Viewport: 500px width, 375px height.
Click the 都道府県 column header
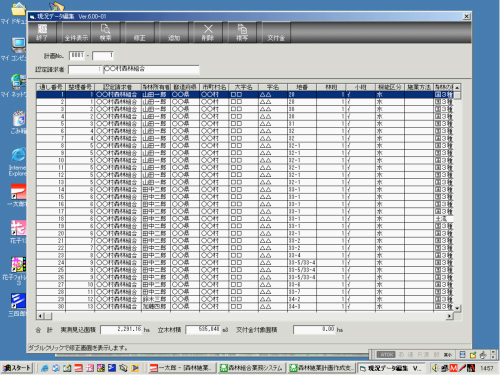point(185,87)
